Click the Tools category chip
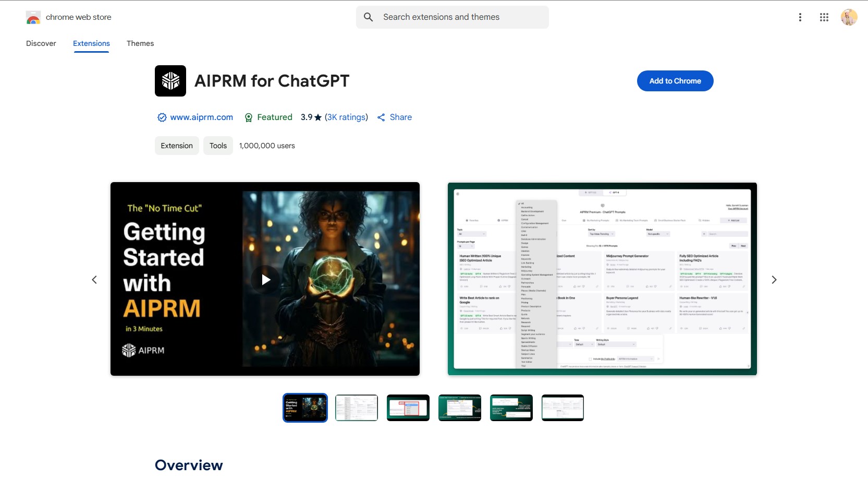Image resolution: width=868 pixels, height=478 pixels. (x=218, y=146)
